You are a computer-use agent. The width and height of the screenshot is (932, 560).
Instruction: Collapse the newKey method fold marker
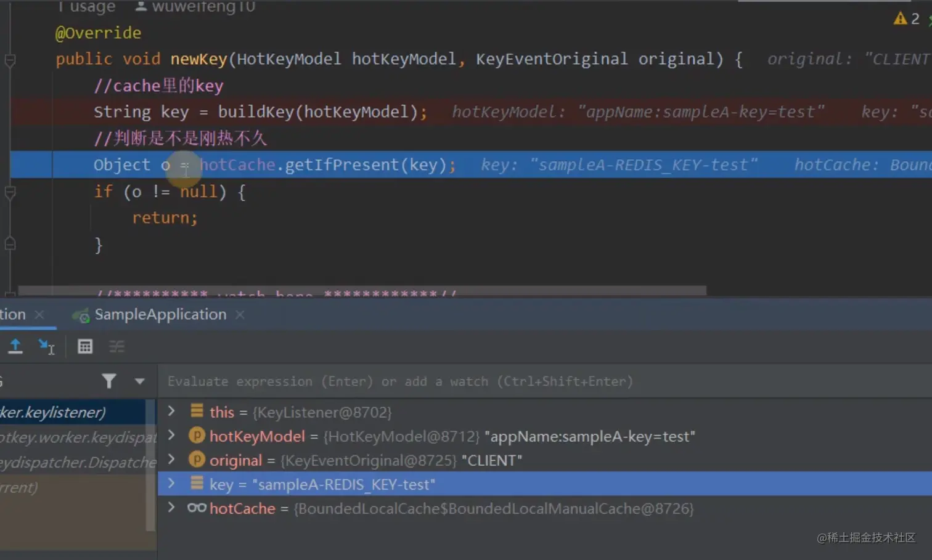[x=10, y=60]
